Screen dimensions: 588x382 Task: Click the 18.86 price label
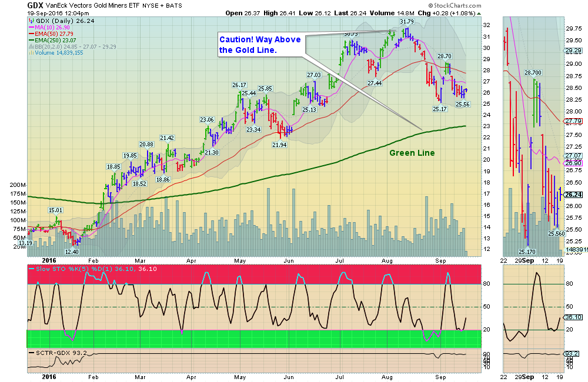tap(163, 180)
